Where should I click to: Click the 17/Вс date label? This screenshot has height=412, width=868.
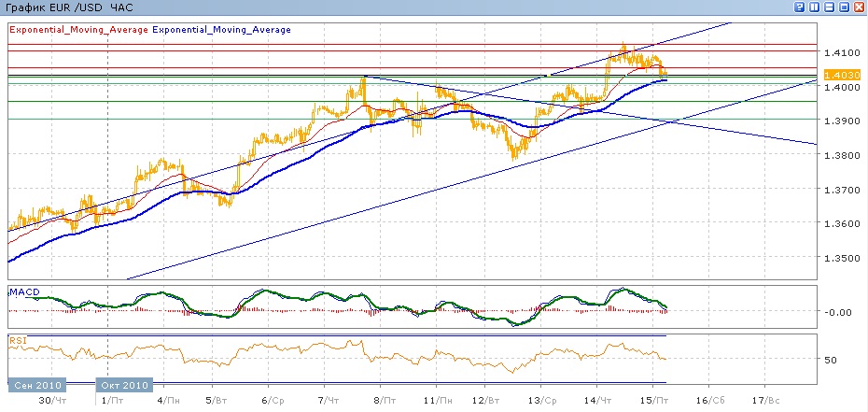point(766,401)
